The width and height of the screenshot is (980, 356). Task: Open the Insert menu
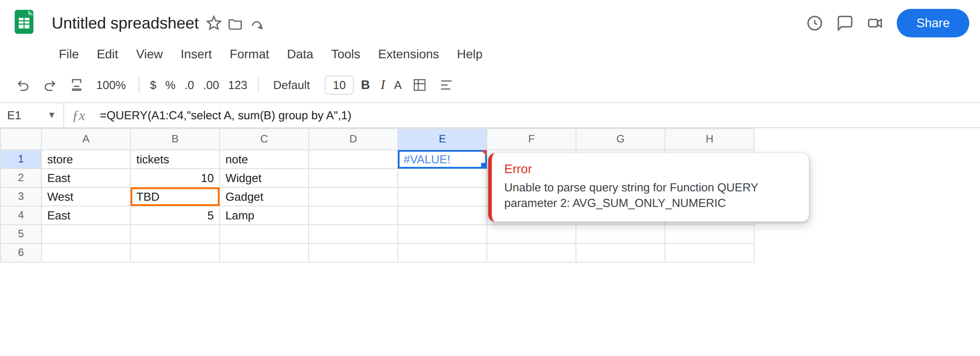tap(196, 54)
